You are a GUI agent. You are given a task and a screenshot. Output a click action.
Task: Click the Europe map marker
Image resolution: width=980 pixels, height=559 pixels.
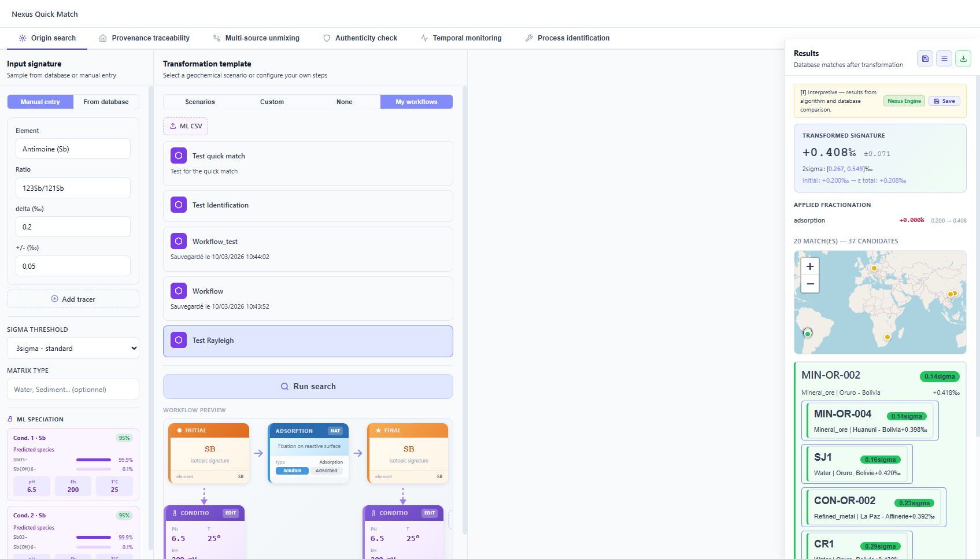point(874,268)
